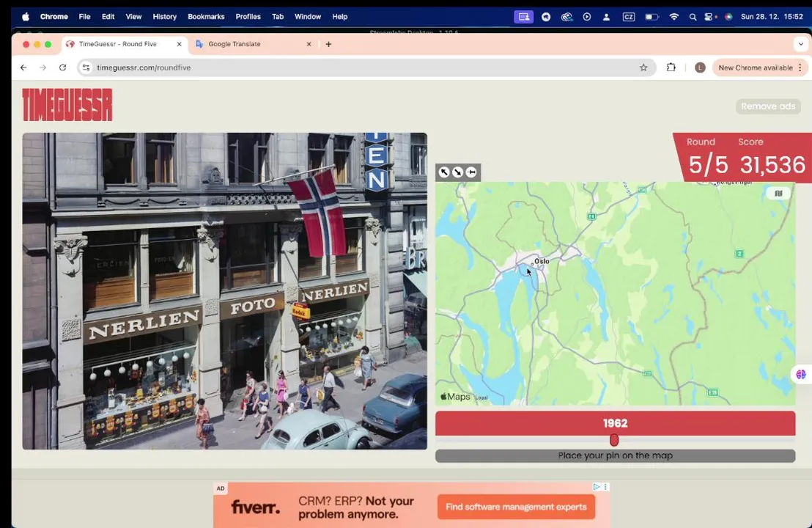The image size is (812, 528).
Task: Open the File menu
Action: [x=84, y=17]
